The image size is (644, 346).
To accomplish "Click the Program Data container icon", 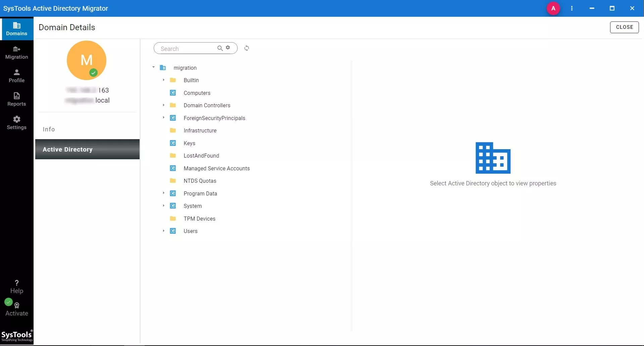I will click(x=173, y=193).
